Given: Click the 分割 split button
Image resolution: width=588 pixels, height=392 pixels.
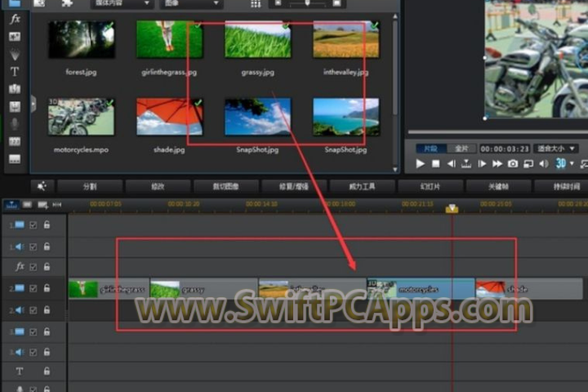Looking at the screenshot, I should [90, 186].
